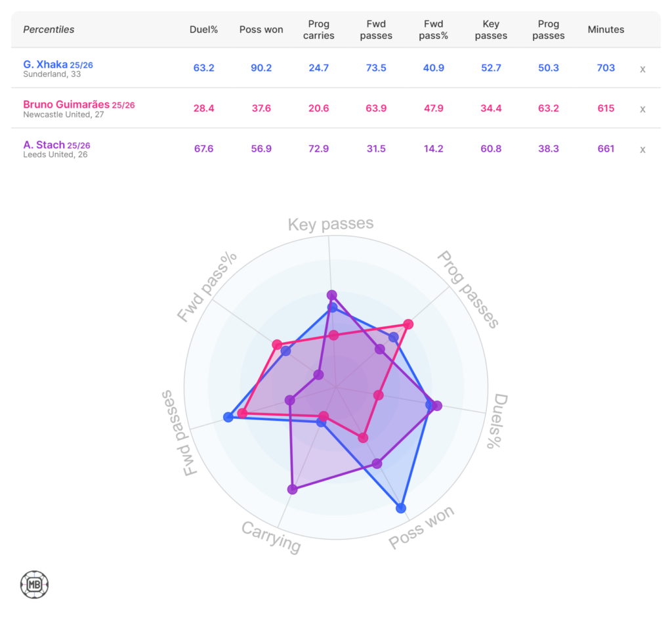Remove A. Stach row with x
The width and height of the screenshot is (672, 629).
642,149
